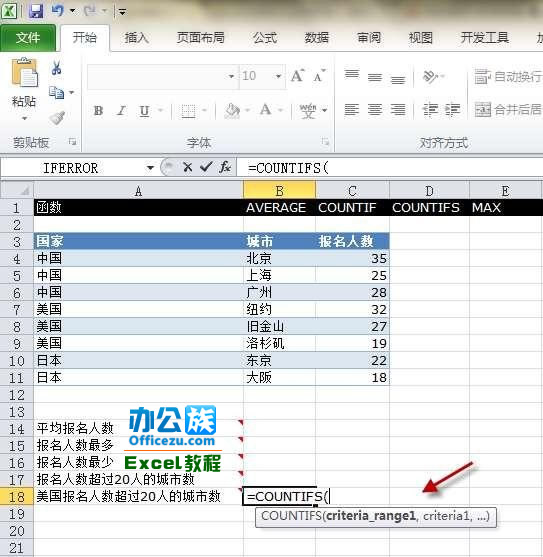The width and height of the screenshot is (543, 557).
Task: Switch to the 数据 (Data) tab
Action: tap(317, 37)
